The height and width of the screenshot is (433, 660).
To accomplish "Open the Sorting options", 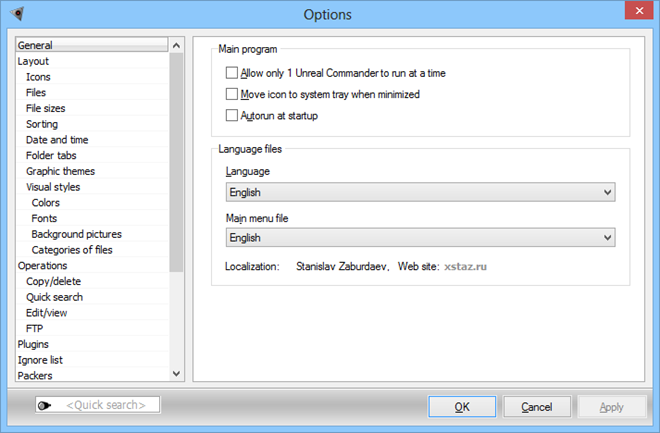I will 92,124.
